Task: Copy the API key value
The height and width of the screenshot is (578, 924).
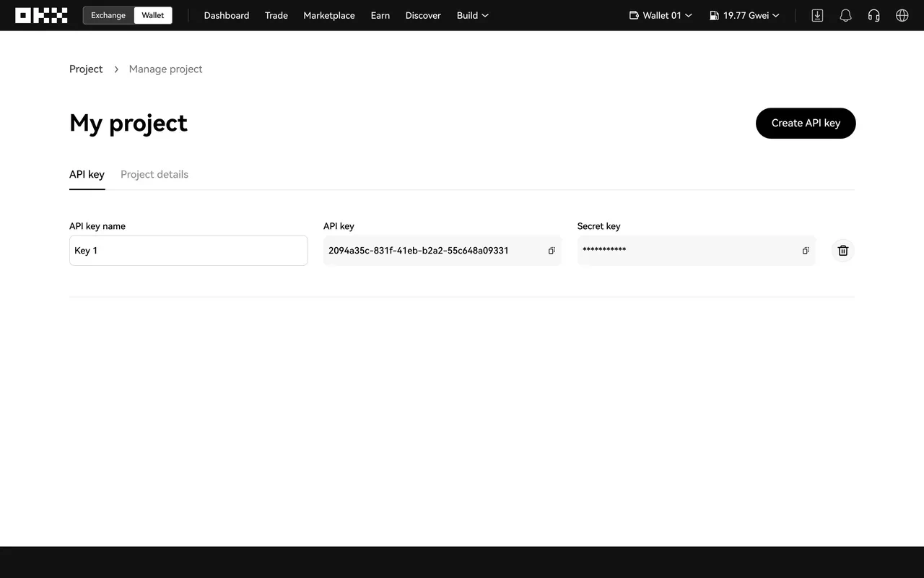Action: tap(552, 251)
